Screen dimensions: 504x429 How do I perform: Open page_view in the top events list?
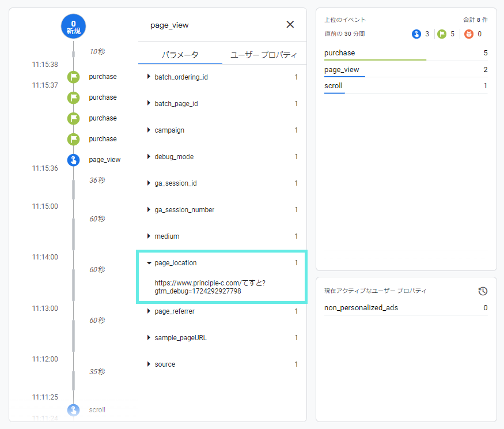342,70
